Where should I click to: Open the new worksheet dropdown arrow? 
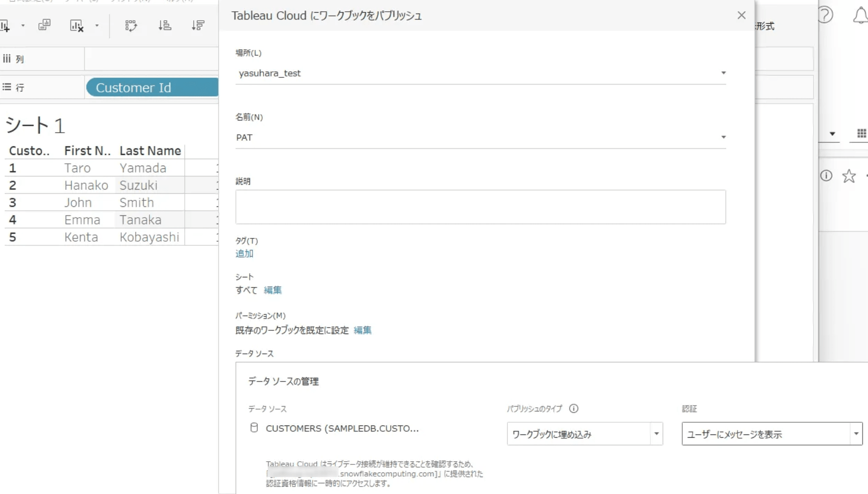click(x=23, y=26)
